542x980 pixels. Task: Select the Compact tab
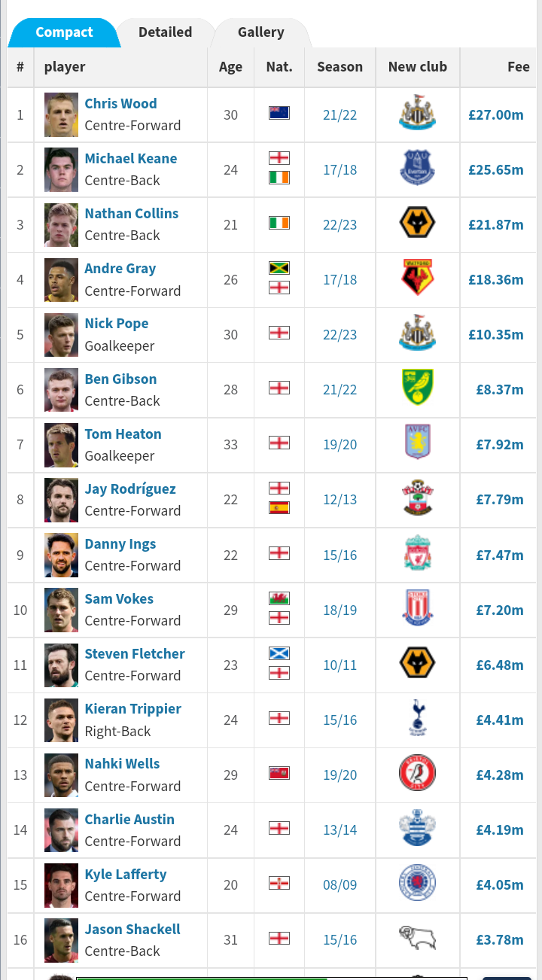pyautogui.click(x=64, y=32)
